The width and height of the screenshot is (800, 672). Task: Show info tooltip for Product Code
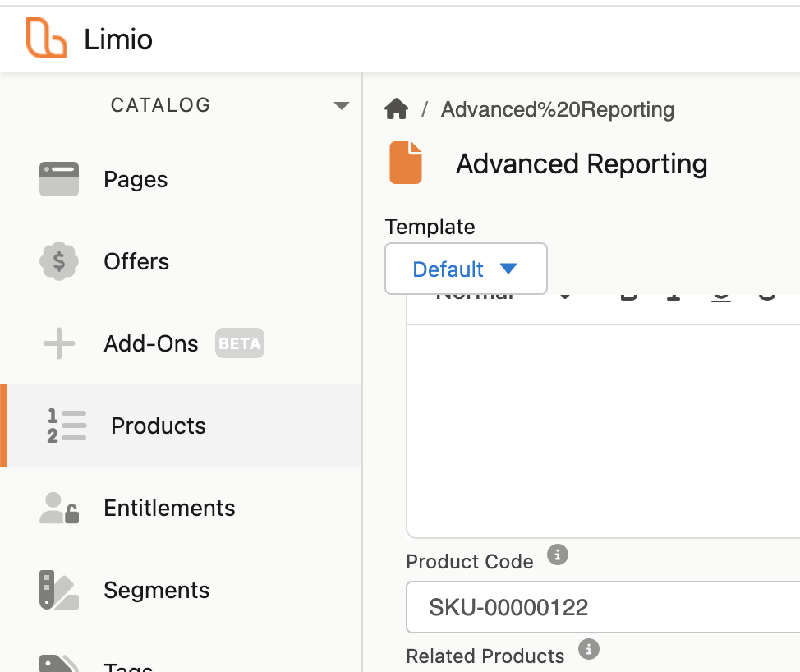(558, 555)
